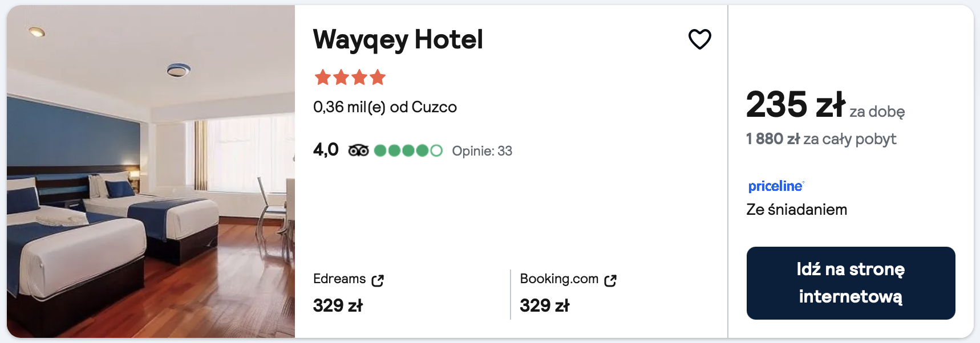Screen dimensions: 980x343
Task: Click the distance from Cuzco text
Action: [x=384, y=107]
